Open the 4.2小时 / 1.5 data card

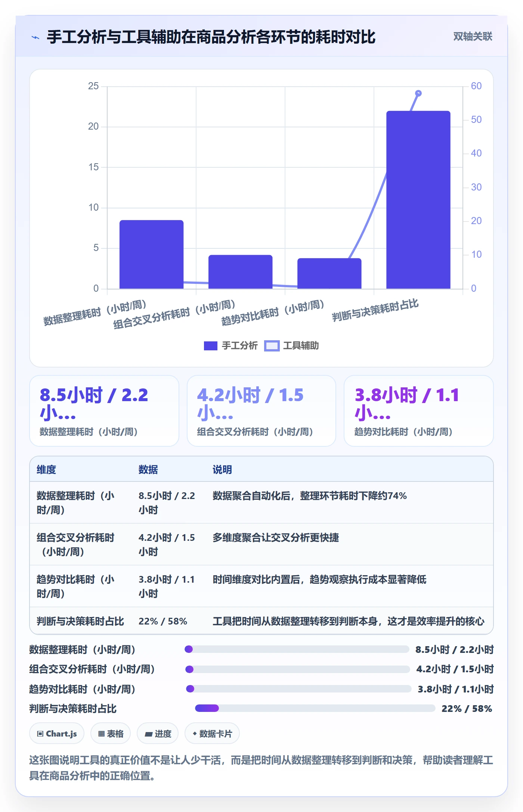[x=261, y=411]
